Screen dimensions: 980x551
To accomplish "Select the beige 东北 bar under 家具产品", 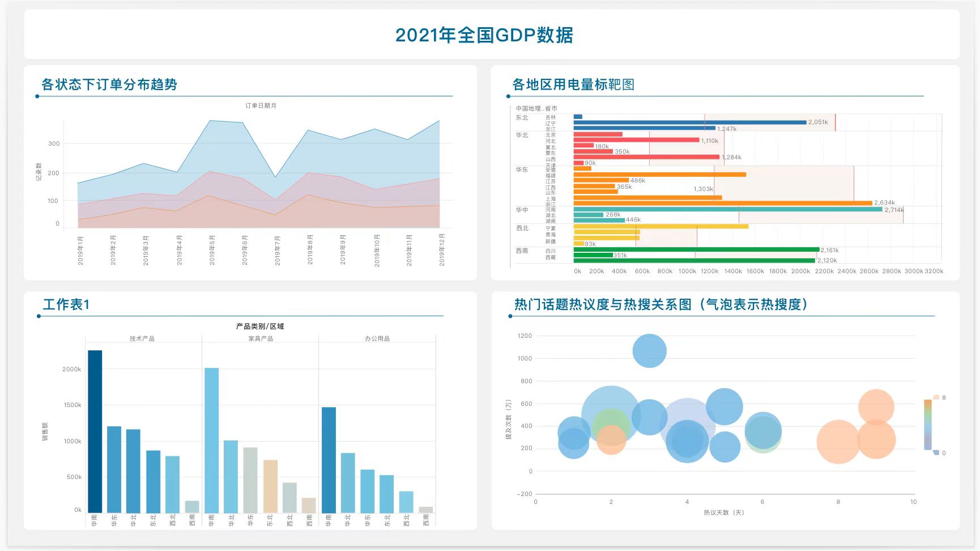I will click(x=270, y=486).
